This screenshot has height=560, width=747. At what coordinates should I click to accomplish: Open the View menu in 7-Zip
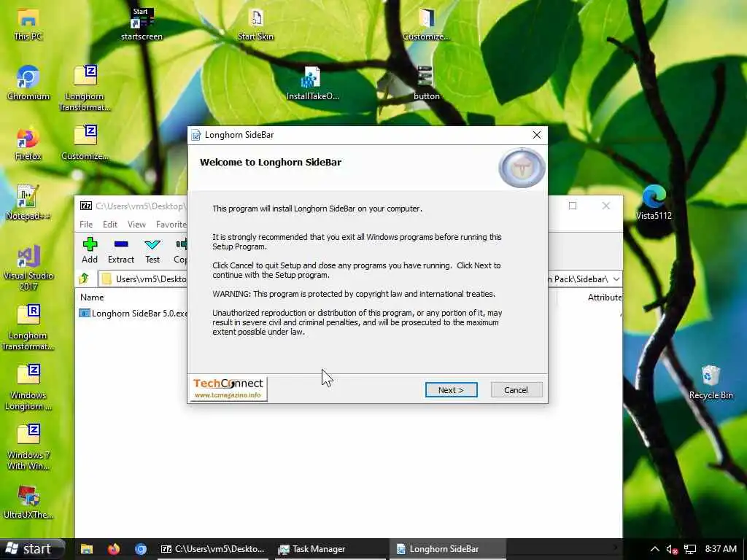(x=136, y=225)
